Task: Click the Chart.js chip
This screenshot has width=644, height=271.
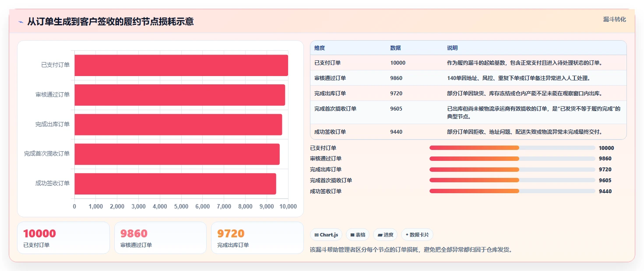Action: 326,235
